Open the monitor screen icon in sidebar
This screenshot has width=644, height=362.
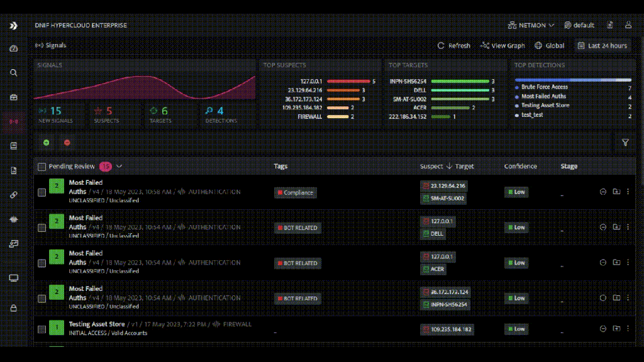(14, 278)
